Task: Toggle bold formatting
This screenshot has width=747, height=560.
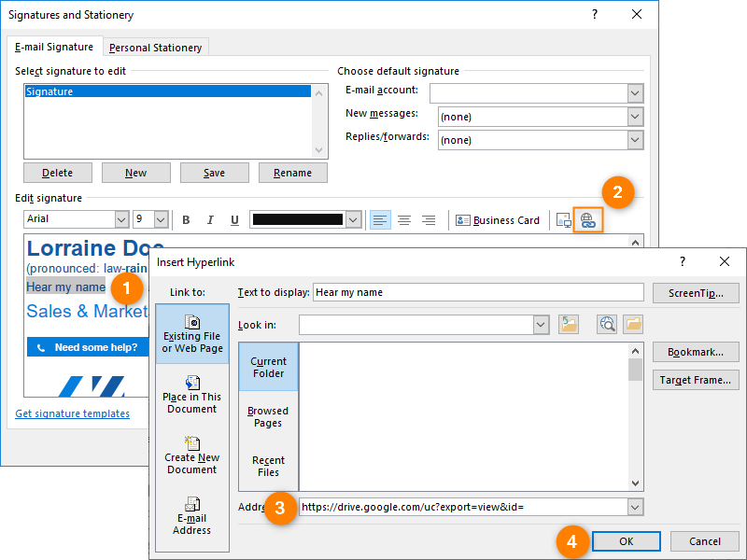Action: coord(186,220)
